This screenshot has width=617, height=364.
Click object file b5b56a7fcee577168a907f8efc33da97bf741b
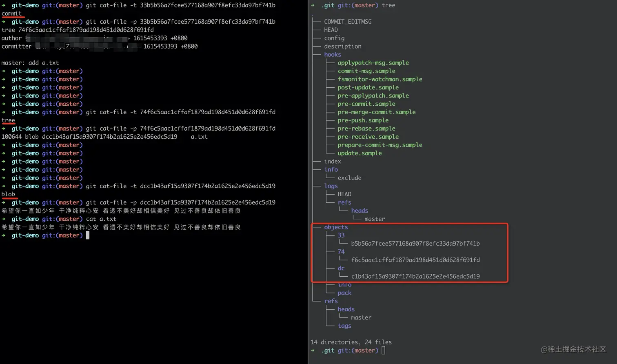tap(415, 244)
